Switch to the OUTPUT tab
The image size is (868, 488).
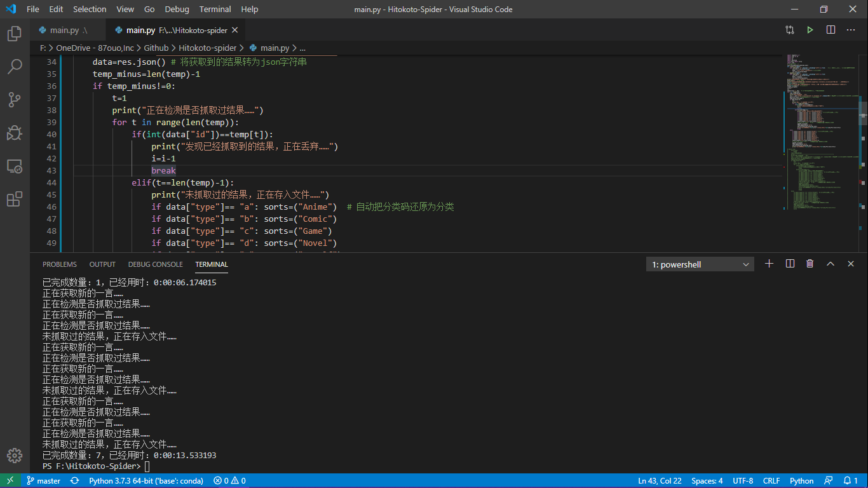pos(102,264)
